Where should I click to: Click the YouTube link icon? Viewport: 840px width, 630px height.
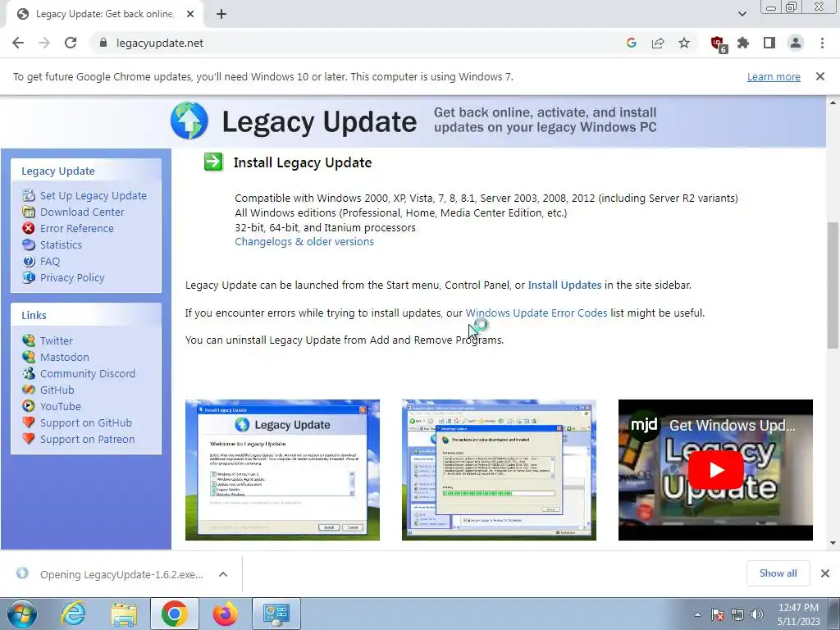click(x=29, y=406)
